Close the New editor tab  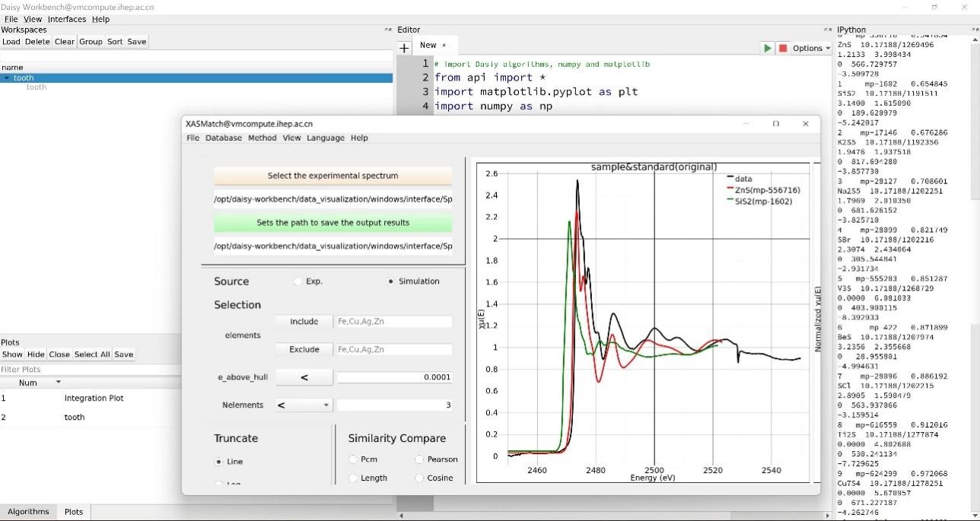point(444,46)
